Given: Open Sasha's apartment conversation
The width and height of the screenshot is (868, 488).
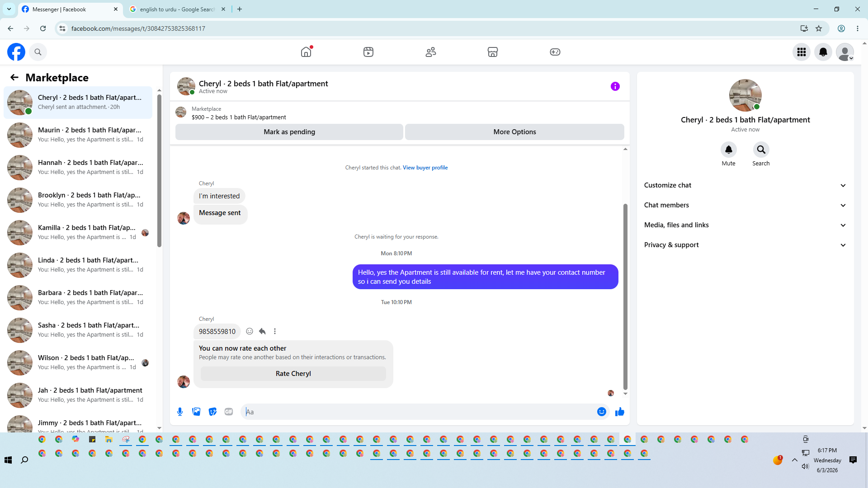Looking at the screenshot, I should (78, 330).
